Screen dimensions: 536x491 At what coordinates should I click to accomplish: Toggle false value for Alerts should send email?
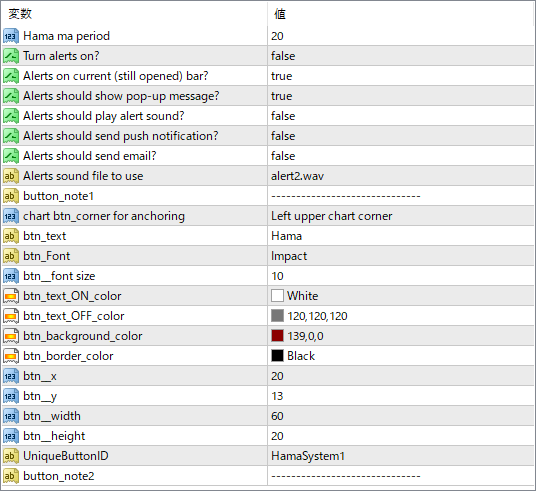click(401, 156)
